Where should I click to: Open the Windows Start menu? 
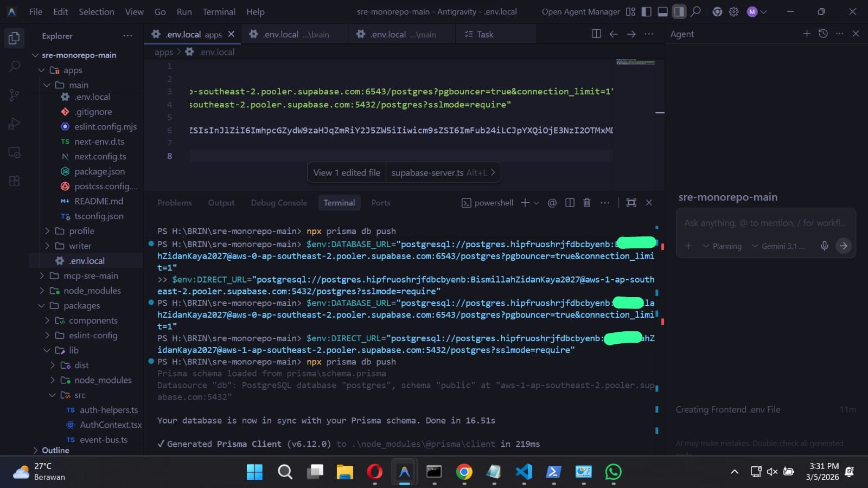pos(254,472)
